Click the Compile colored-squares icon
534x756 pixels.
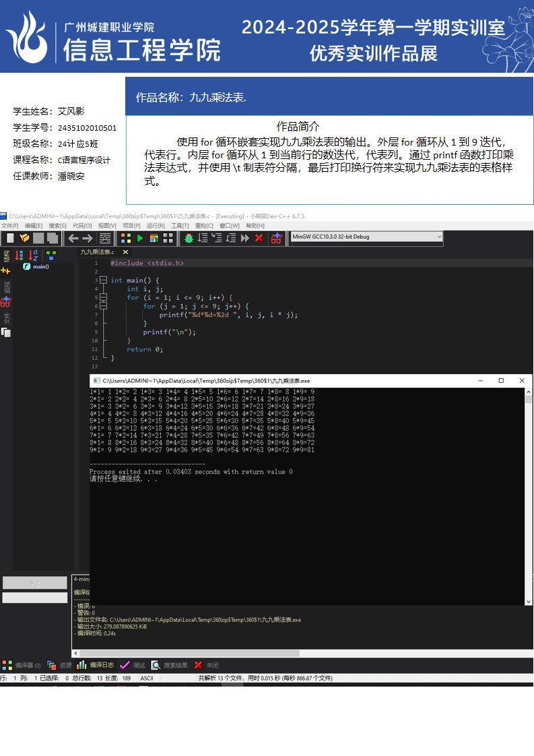click(x=126, y=238)
